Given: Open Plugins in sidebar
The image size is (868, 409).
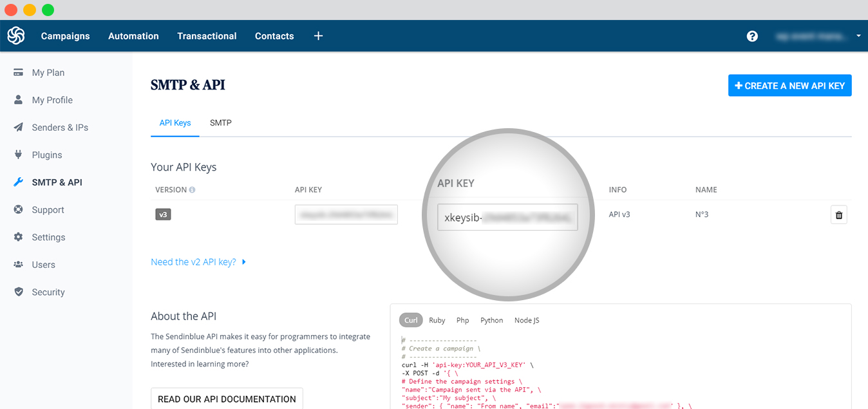Looking at the screenshot, I should pyautogui.click(x=47, y=155).
